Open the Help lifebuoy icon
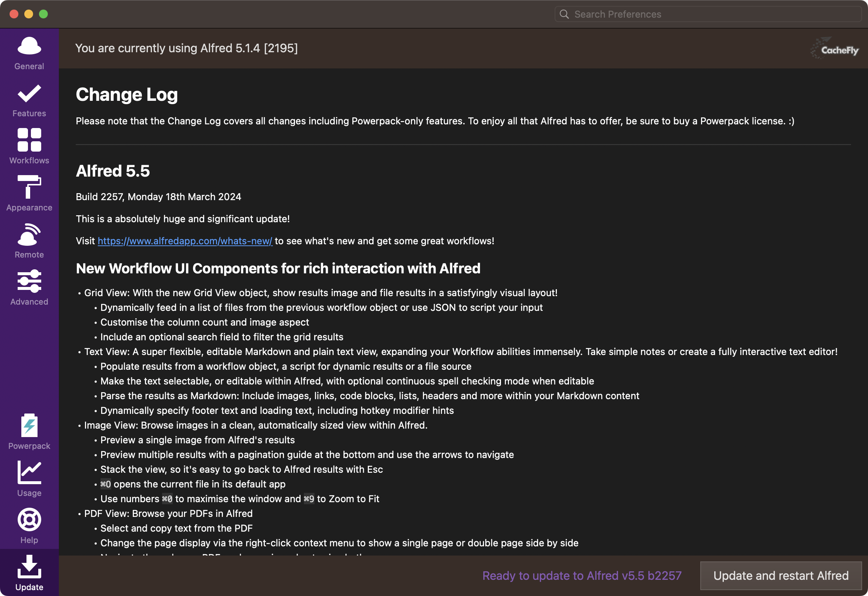 coord(29,519)
